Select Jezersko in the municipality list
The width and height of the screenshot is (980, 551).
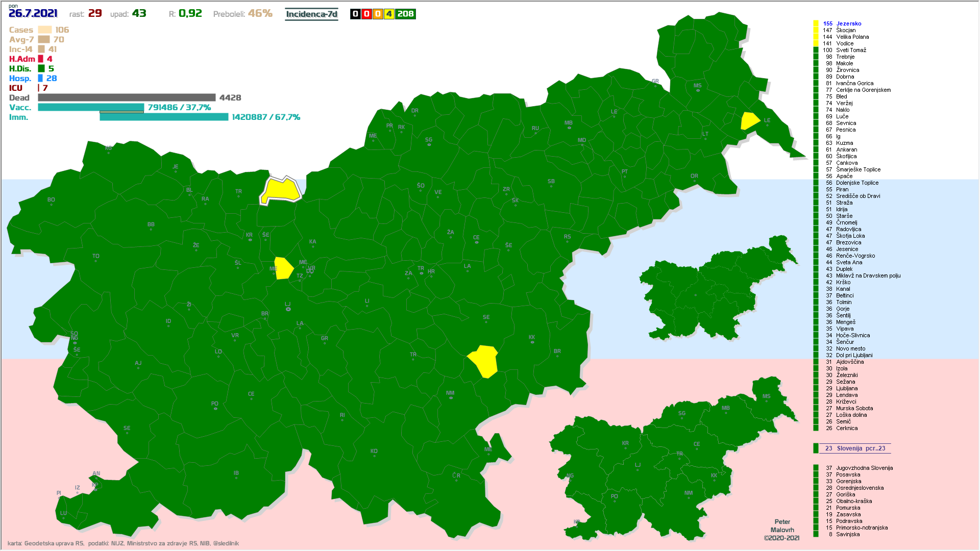pos(848,23)
